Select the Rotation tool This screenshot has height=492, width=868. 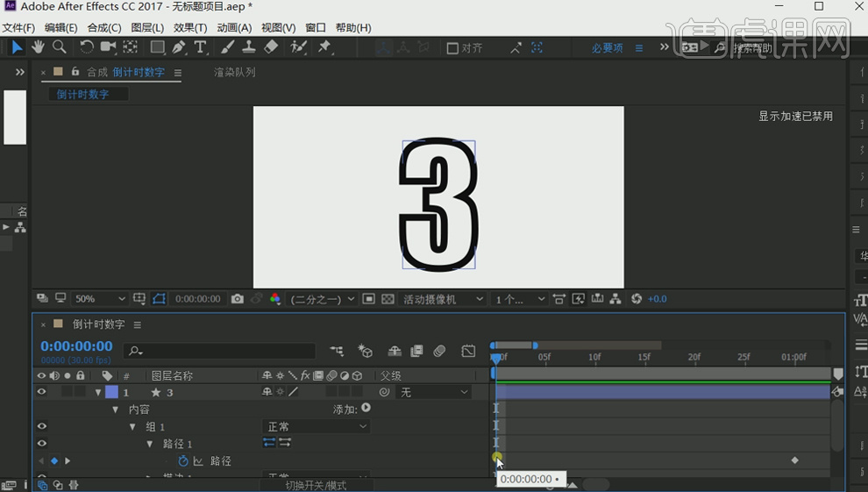tap(86, 47)
